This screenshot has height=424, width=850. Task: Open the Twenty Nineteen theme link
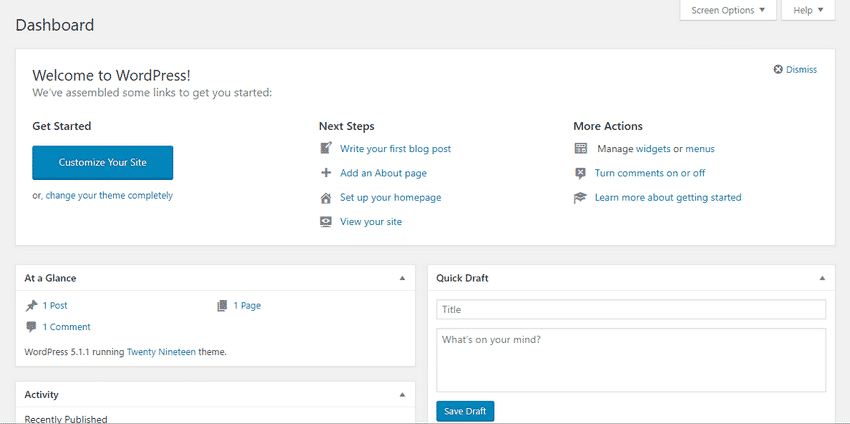161,352
